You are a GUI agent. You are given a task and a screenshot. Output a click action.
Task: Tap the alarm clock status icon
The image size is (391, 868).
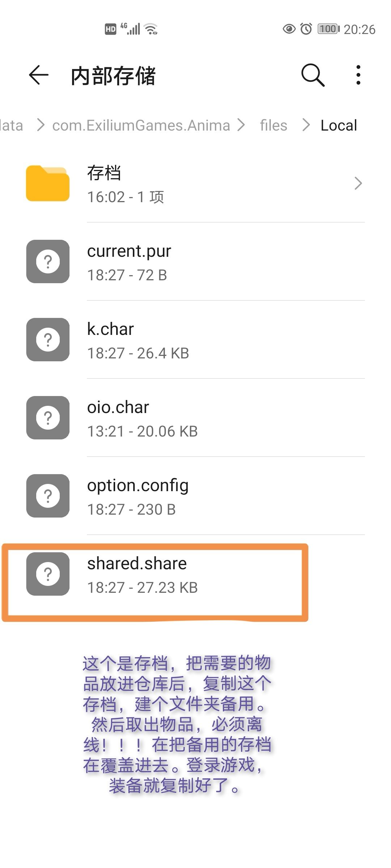click(x=306, y=29)
